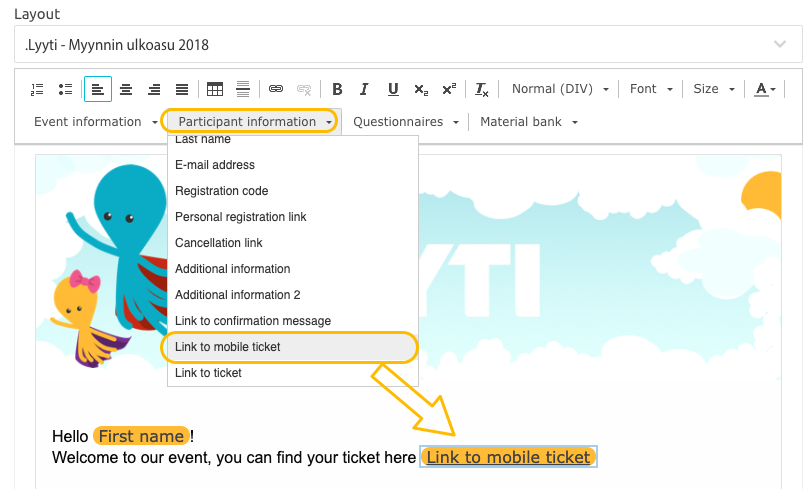Click the 'Welcome to our event' text line
Viewport: 809px width, 489px height.
(x=234, y=457)
